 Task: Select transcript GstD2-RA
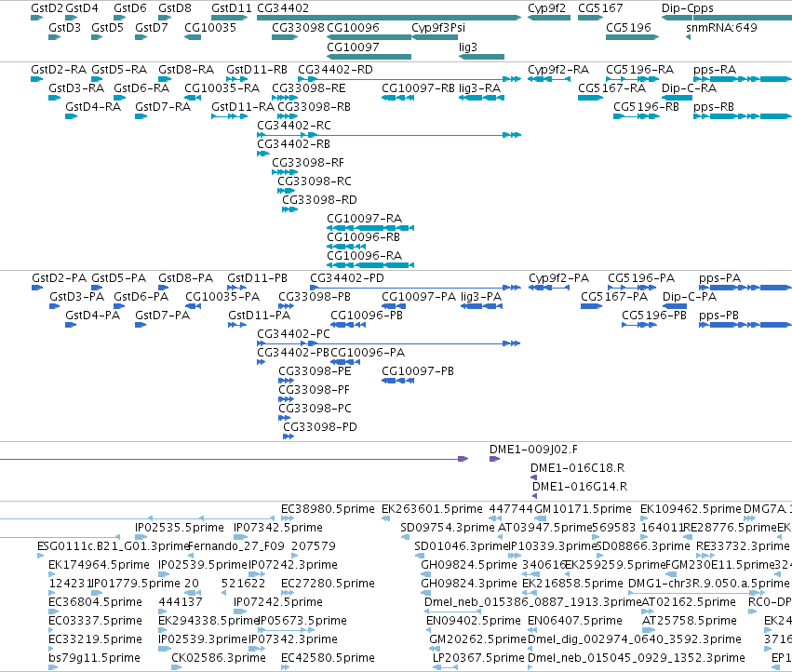(x=59, y=69)
